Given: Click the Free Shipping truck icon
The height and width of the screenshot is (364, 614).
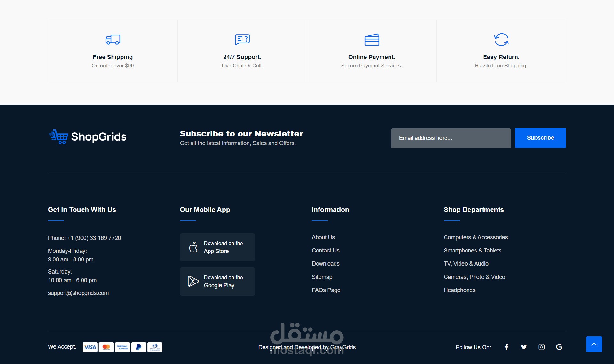Looking at the screenshot, I should (113, 40).
